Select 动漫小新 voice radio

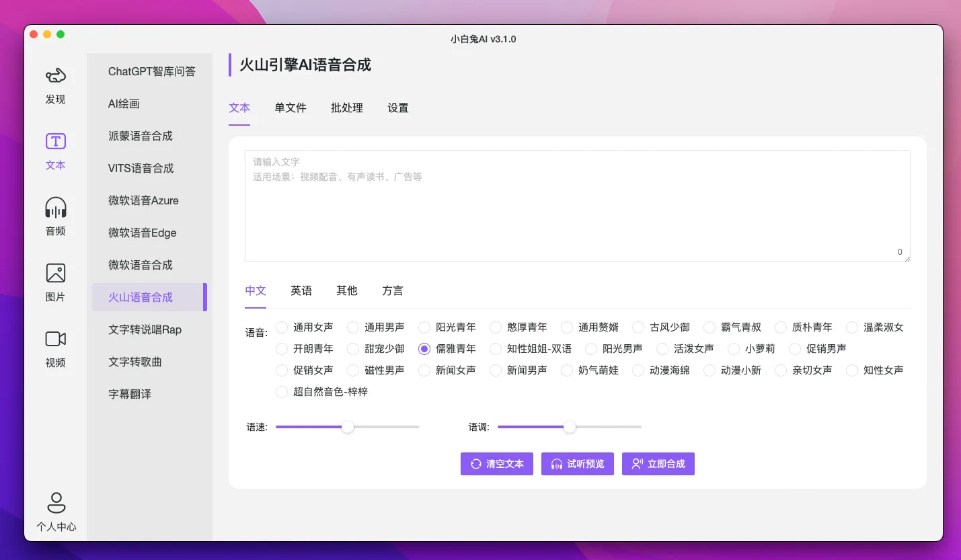(709, 370)
